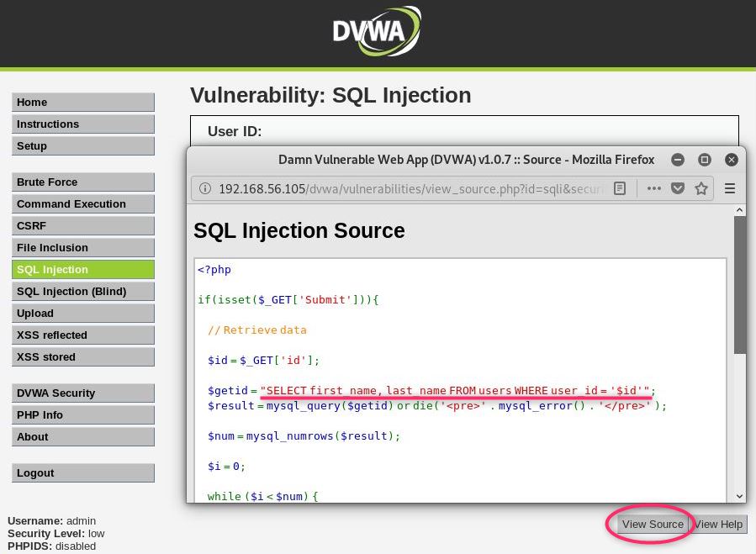This screenshot has width=756, height=554.
Task: Go to Setup page
Action: point(83,145)
